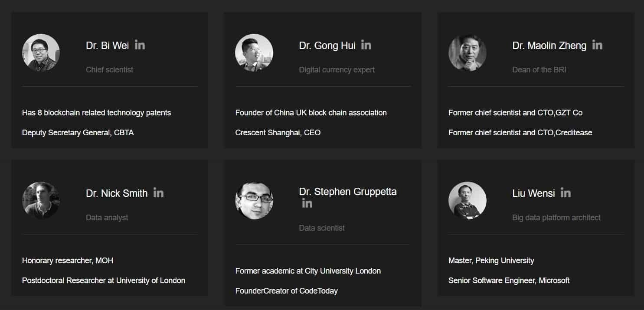644x310 pixels.
Task: Open Dr. Bi Wei's LinkedIn icon
Action: point(140,45)
